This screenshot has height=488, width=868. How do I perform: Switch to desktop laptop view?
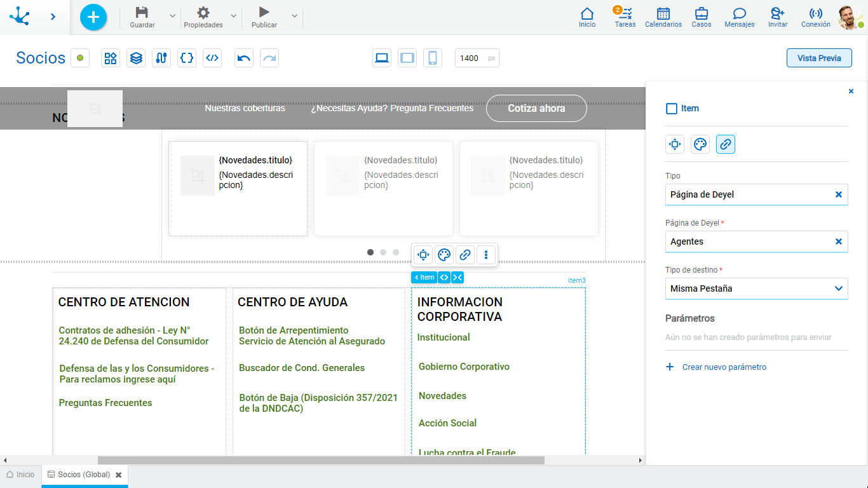[382, 58]
